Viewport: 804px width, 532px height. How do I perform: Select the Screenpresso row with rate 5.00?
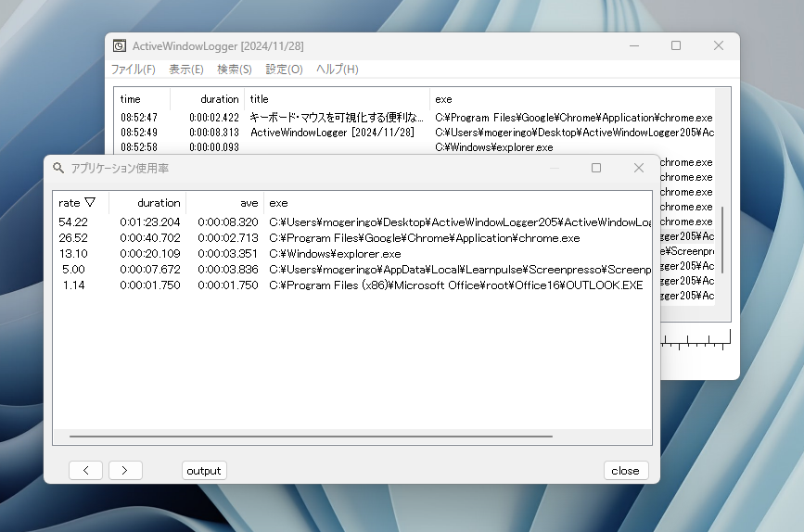tap(352, 270)
